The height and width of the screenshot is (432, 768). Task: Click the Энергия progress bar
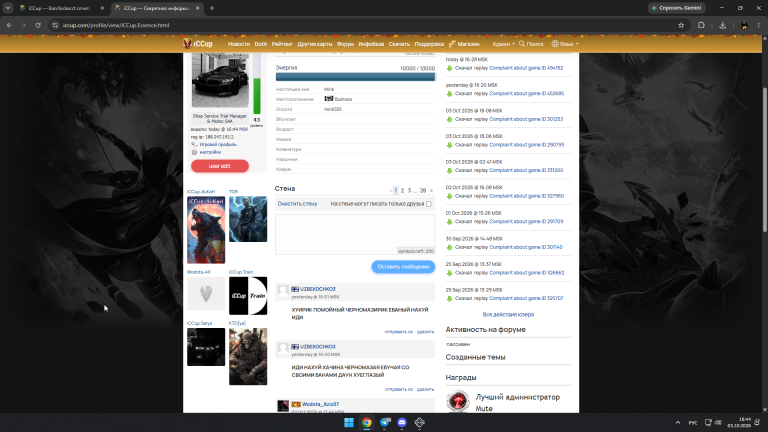click(355, 77)
